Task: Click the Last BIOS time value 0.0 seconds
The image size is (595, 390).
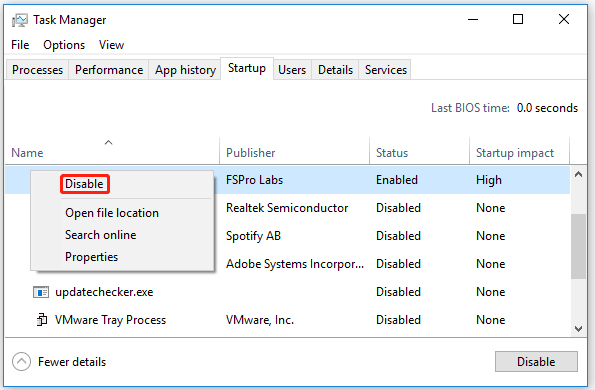Action: click(547, 108)
